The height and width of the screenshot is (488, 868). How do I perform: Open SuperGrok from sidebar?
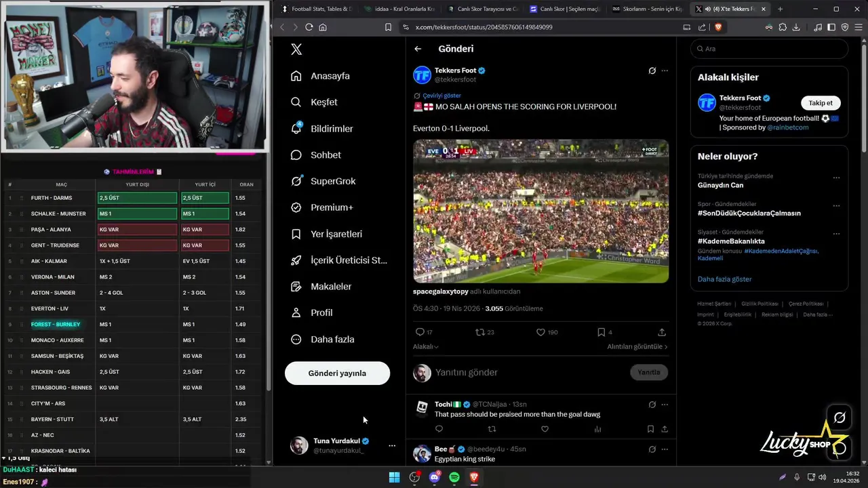click(323, 182)
